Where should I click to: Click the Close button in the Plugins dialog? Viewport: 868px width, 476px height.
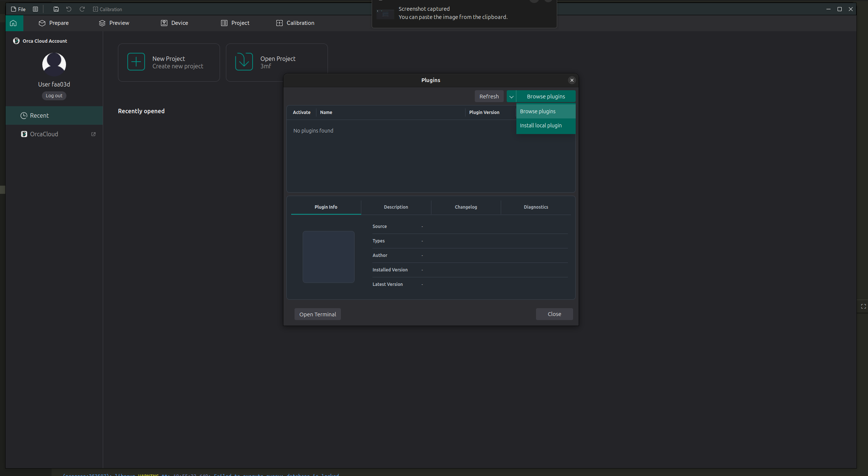click(554, 314)
